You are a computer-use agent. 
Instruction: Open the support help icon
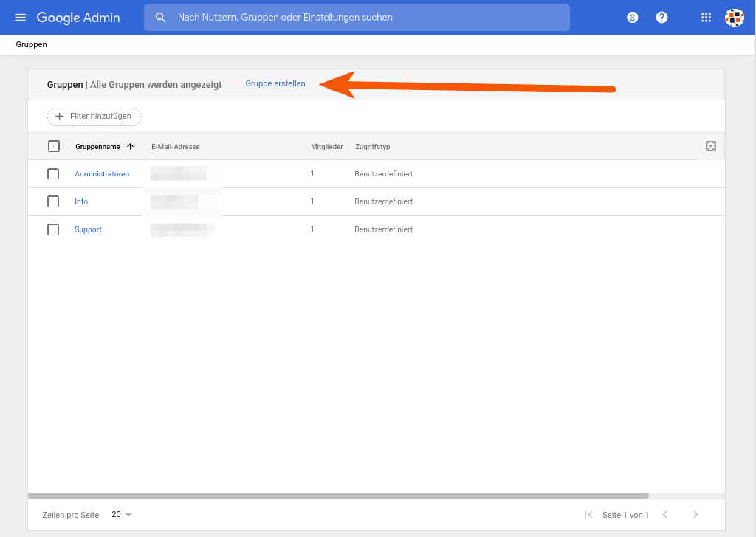point(661,17)
